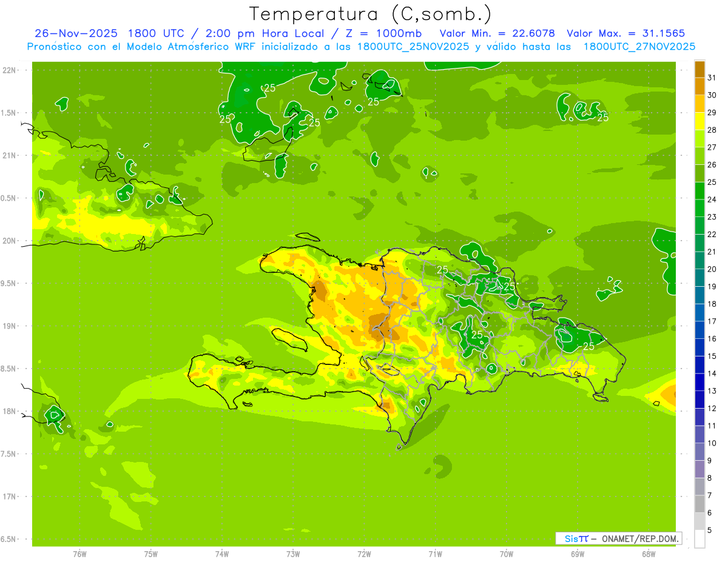
Task: Click the color scale's '29' label
Action: click(712, 113)
